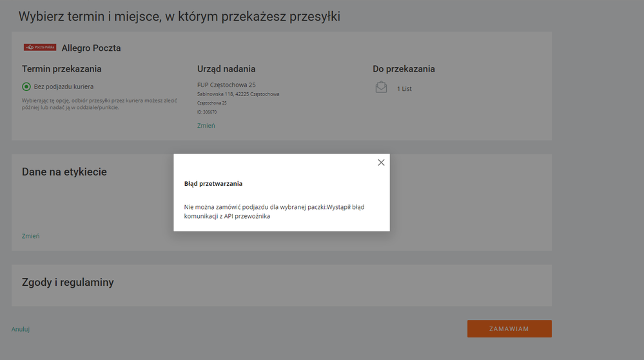Click the Allegro Poczta carrier name

tap(91, 48)
